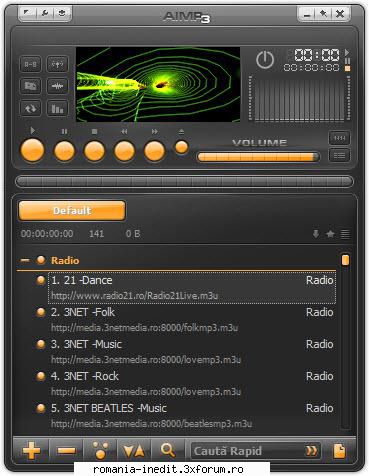Open settings wrench icon in title bar
Viewport: 369px width, 476px height.
coord(44,13)
